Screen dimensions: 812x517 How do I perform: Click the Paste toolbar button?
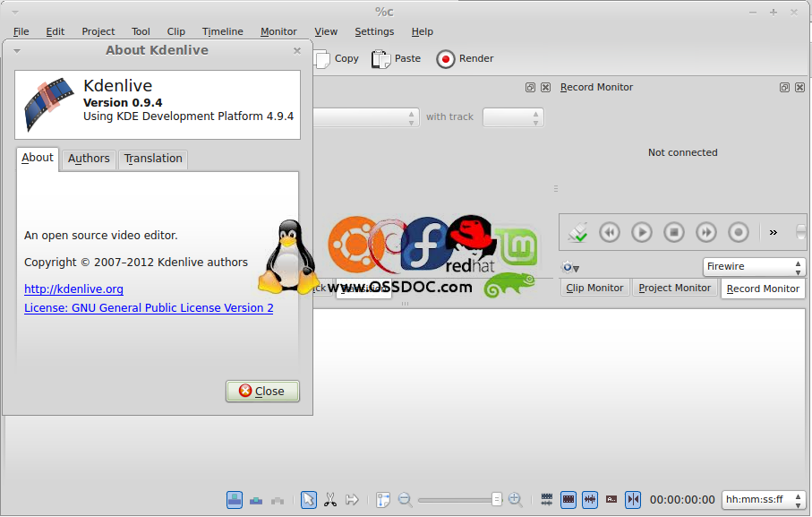click(397, 58)
